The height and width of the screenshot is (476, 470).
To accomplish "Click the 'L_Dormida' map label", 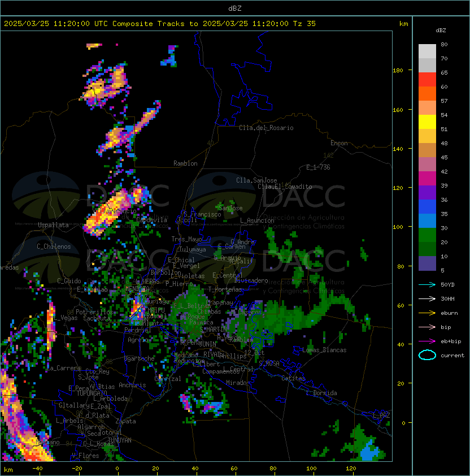I will point(321,393).
